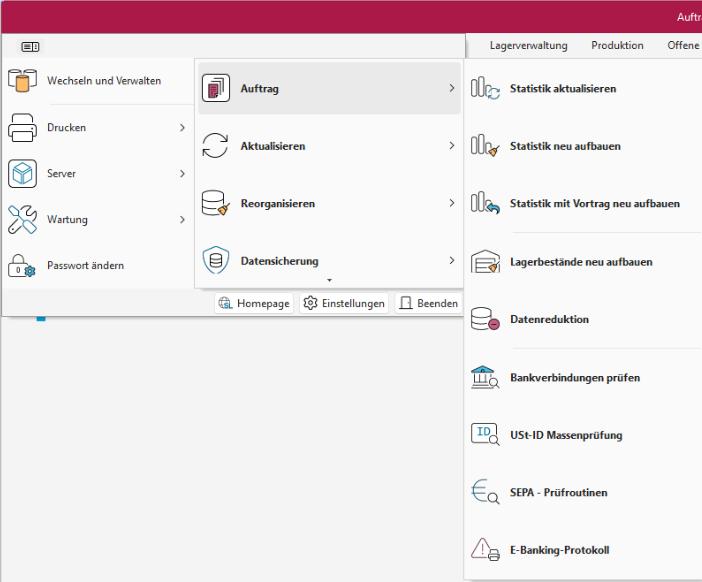
Task: Select Wechseln und Verwalten menu entry
Action: pyautogui.click(x=98, y=81)
